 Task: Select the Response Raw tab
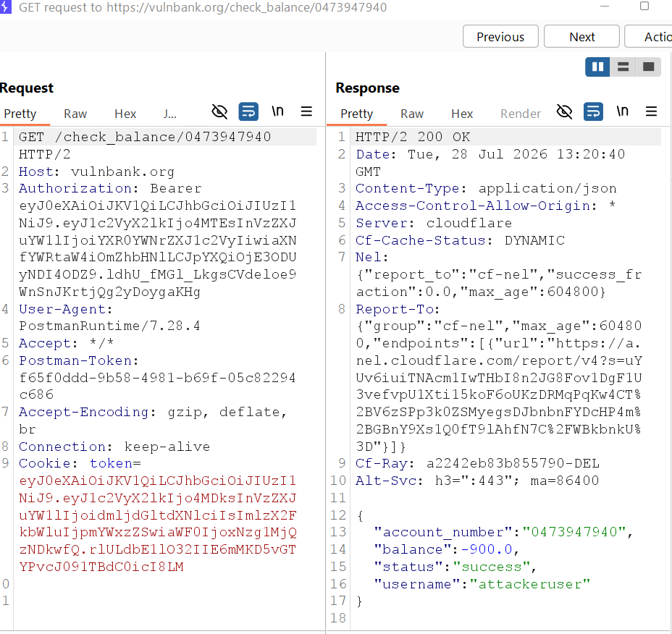[x=412, y=114]
